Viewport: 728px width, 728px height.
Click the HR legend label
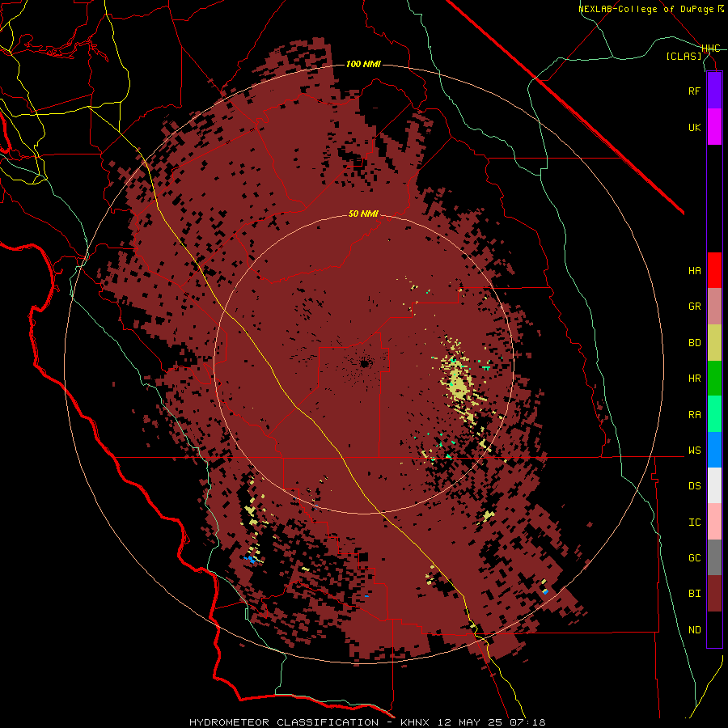click(694, 379)
